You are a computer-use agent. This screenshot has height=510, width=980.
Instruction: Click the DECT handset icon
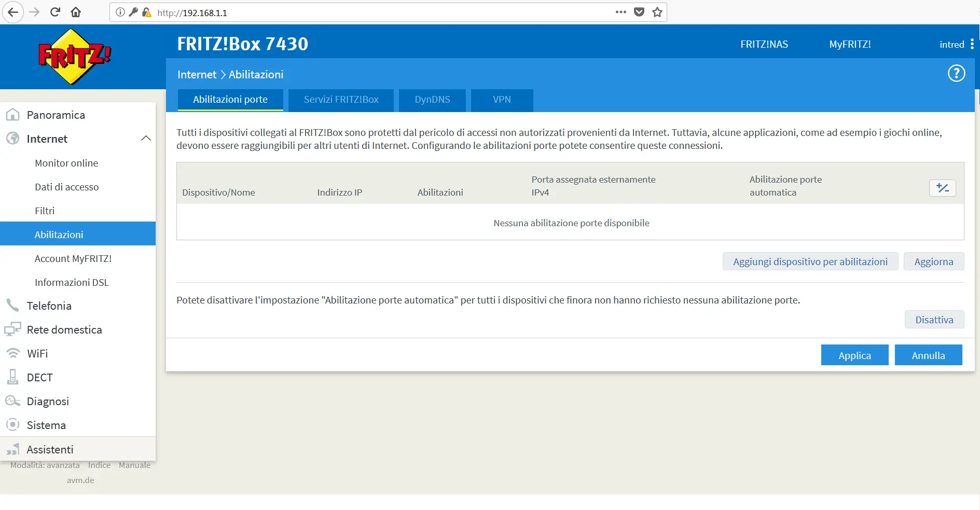click(12, 377)
